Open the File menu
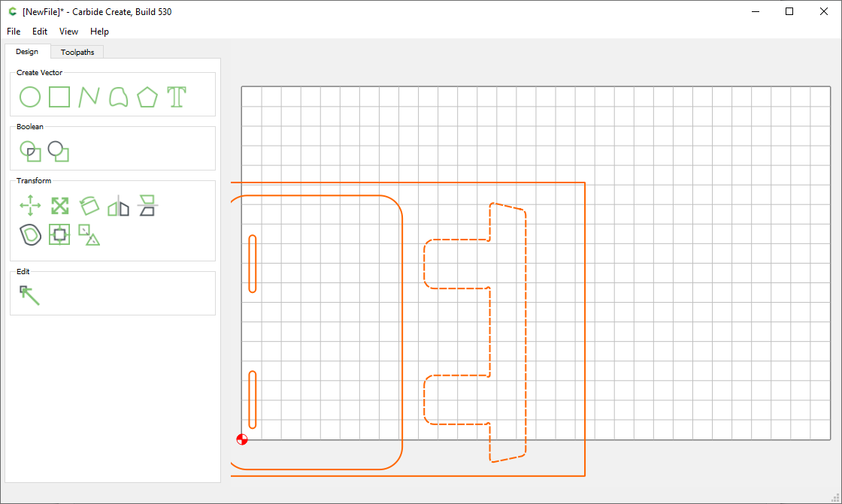Screen dimensions: 842x504 pyautogui.click(x=13, y=32)
